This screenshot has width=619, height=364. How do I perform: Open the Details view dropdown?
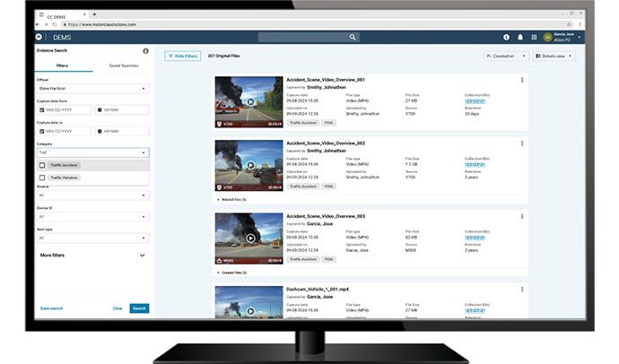coord(556,56)
